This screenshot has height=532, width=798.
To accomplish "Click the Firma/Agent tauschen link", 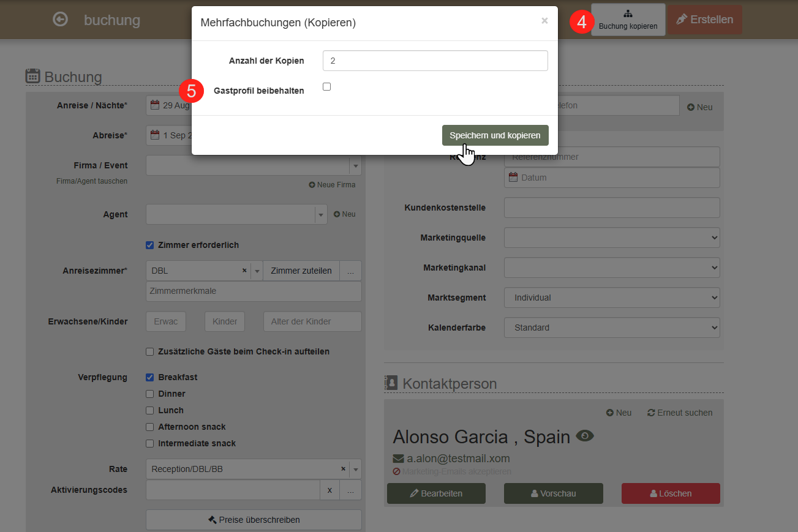I will tap(92, 181).
